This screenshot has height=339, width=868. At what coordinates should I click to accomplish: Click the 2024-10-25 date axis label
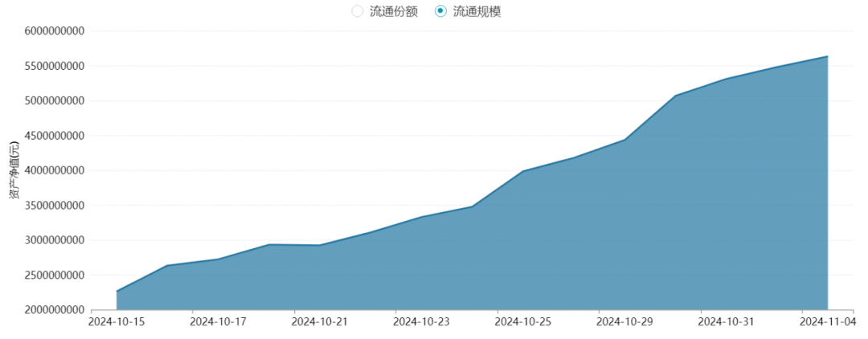(525, 321)
